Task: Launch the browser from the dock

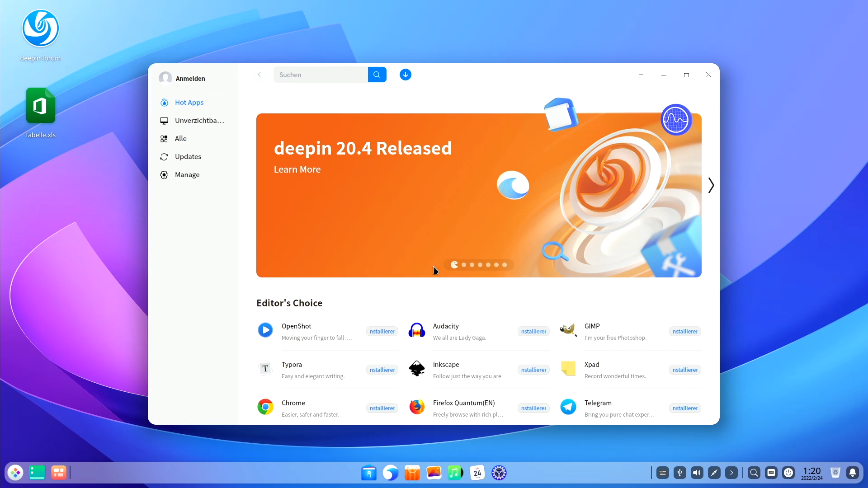Action: tap(391, 473)
